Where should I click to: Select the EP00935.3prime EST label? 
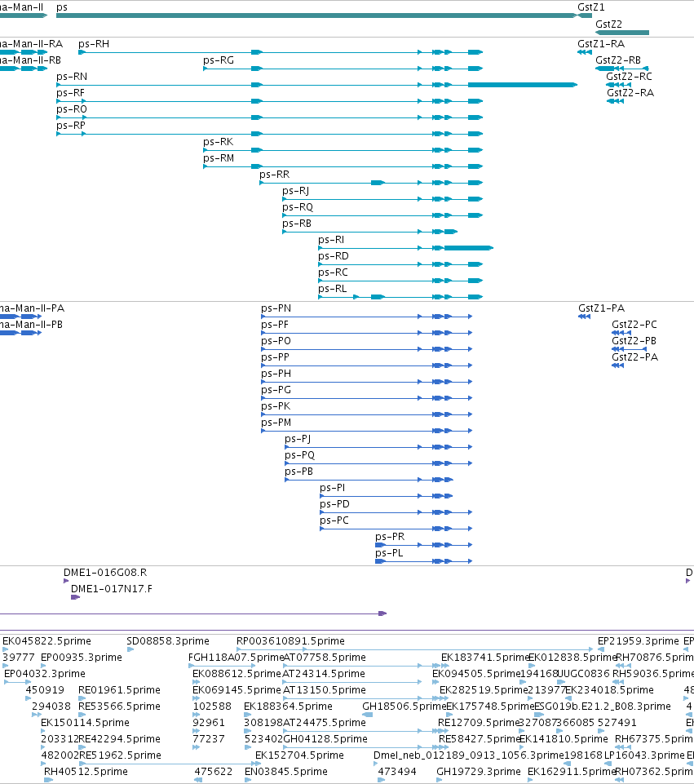pos(81,658)
